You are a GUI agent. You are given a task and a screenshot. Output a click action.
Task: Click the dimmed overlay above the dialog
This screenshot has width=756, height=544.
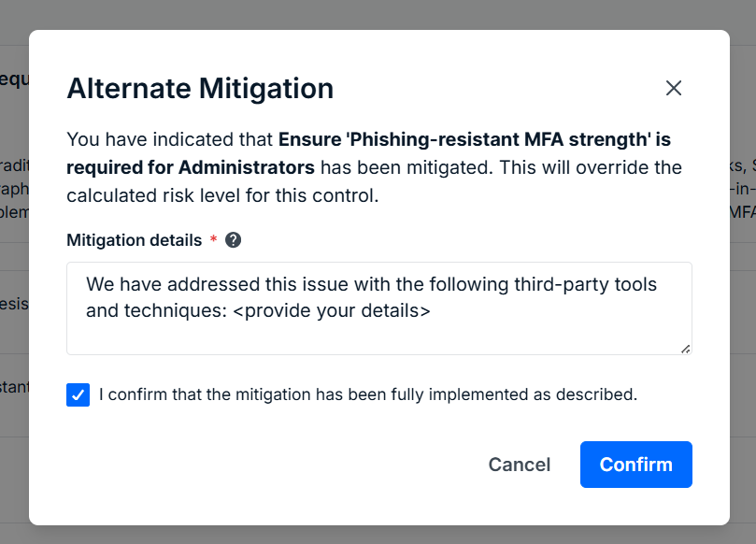(378, 14)
